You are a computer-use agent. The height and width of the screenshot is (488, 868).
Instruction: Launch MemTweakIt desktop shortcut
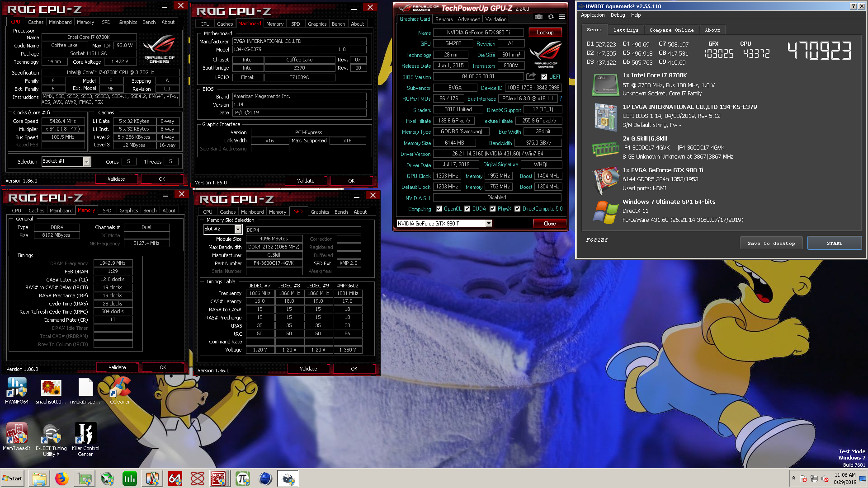pos(17,436)
